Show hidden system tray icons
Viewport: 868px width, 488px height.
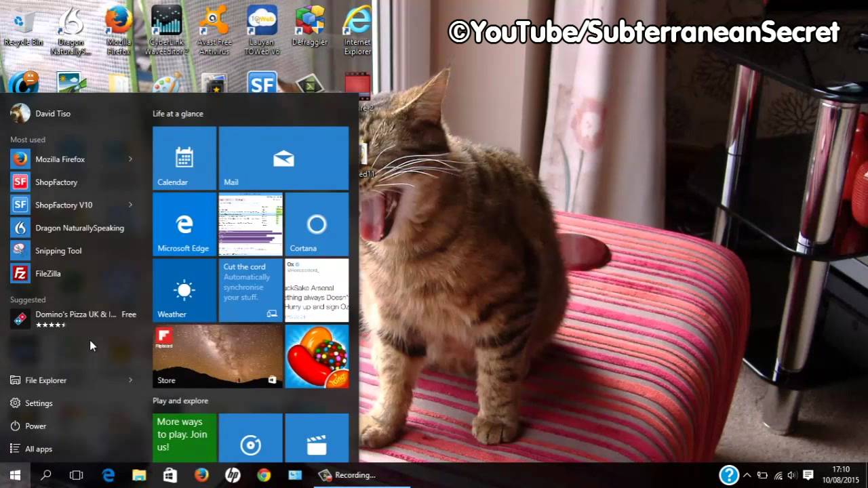(x=747, y=475)
